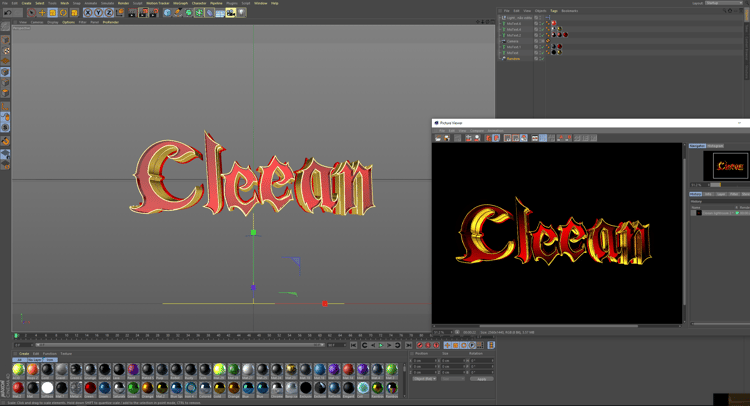
Task: Click the Go to End of animation button
Action: pyautogui.click(x=408, y=345)
